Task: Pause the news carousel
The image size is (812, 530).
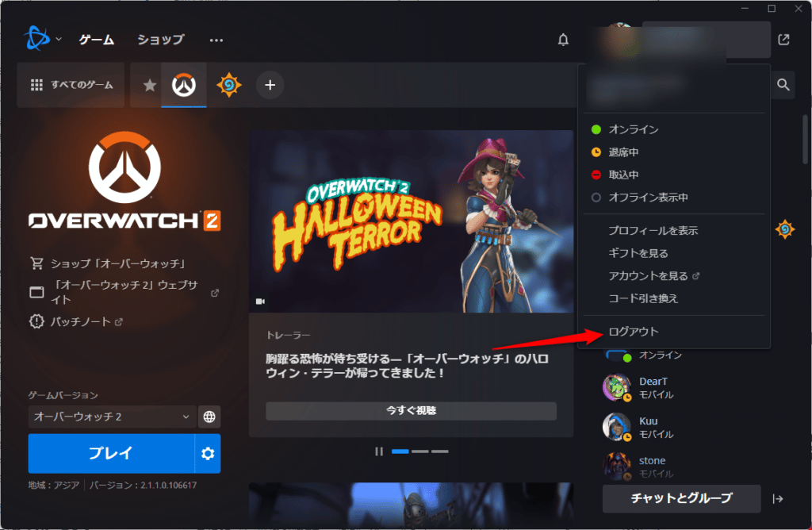Action: click(379, 451)
